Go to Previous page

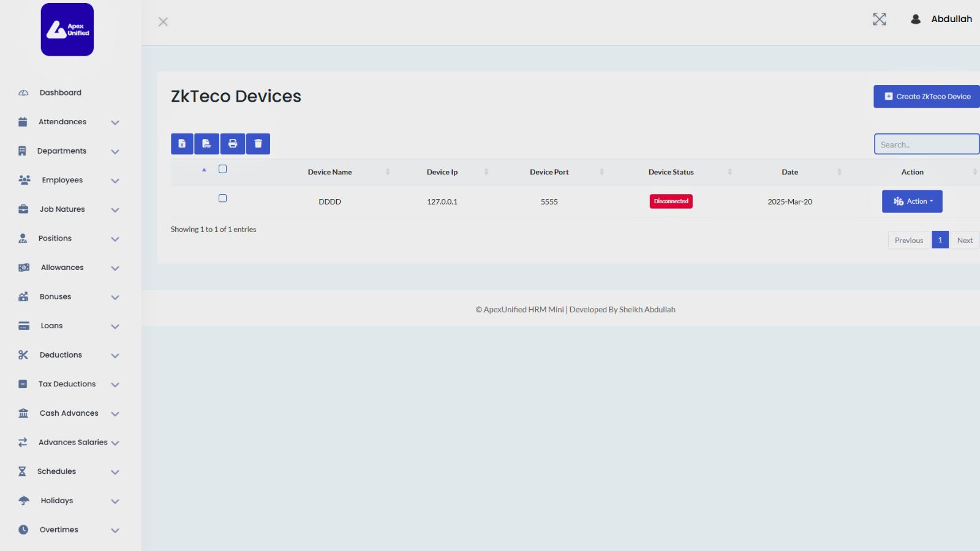click(909, 241)
